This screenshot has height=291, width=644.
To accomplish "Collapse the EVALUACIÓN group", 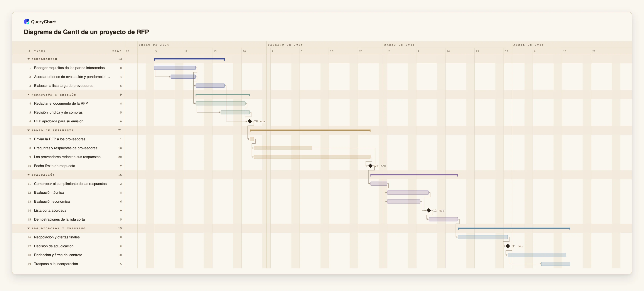I will click(28, 175).
